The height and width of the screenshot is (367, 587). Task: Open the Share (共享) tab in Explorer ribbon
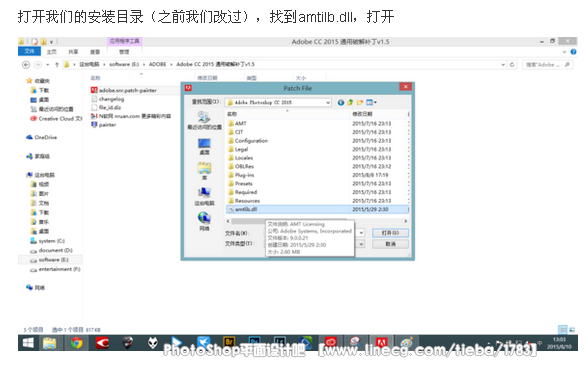coord(73,52)
